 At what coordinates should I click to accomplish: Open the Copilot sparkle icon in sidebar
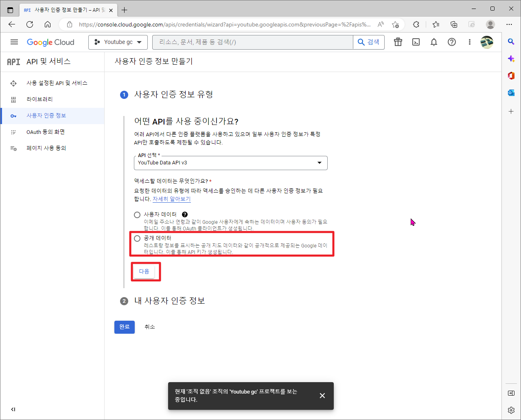pyautogui.click(x=511, y=59)
